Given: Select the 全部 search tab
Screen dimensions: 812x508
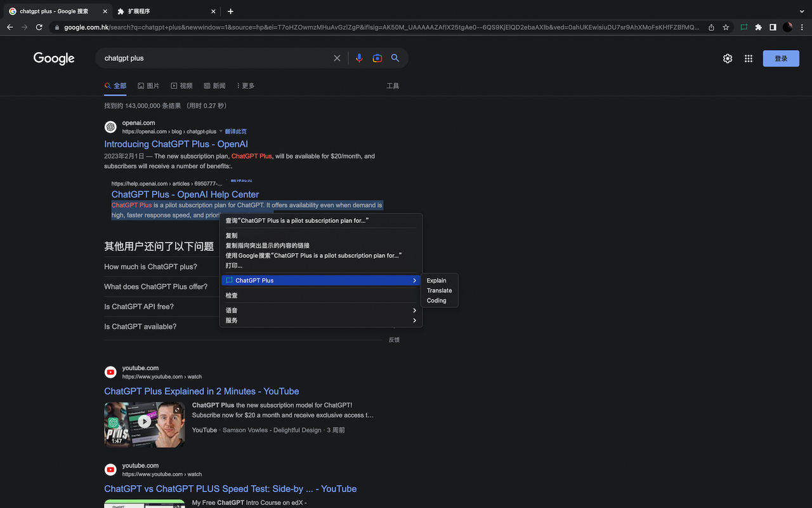Looking at the screenshot, I should click(x=115, y=86).
